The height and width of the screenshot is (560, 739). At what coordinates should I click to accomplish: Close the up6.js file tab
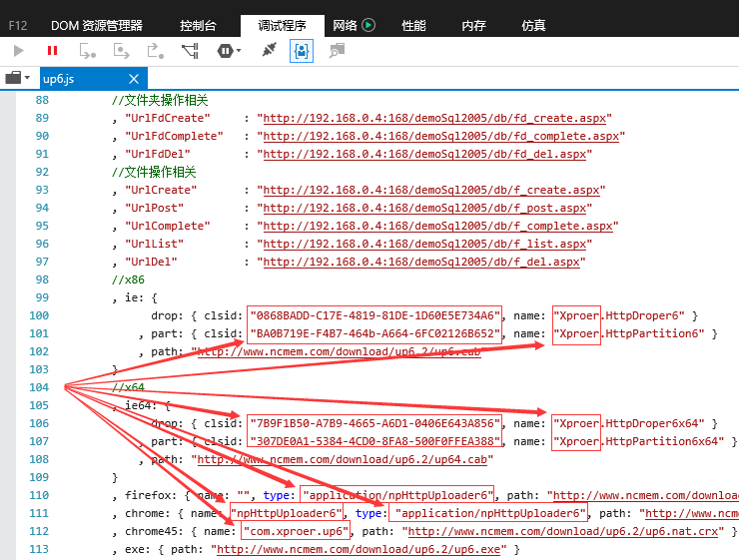click(x=134, y=79)
